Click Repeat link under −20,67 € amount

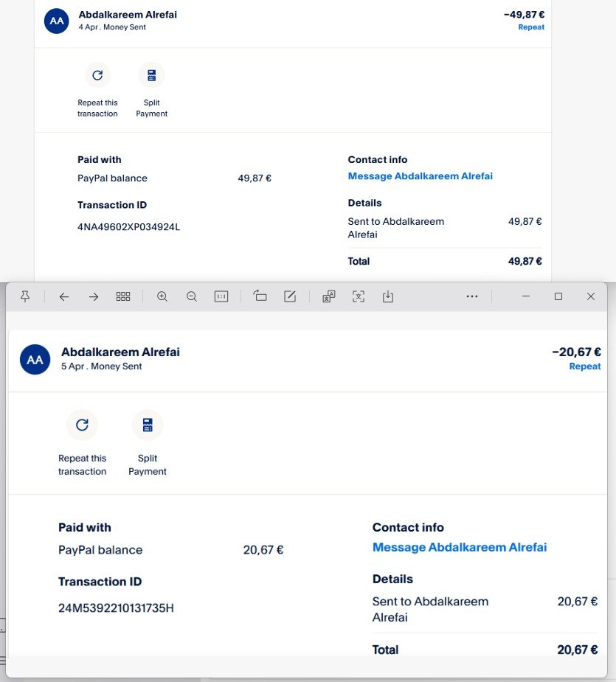(584, 366)
